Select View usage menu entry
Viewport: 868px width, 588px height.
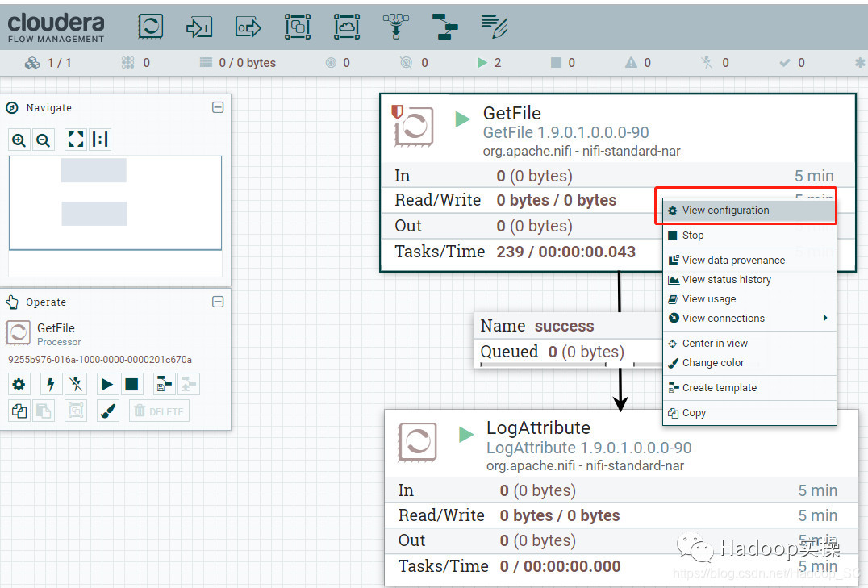(749, 299)
